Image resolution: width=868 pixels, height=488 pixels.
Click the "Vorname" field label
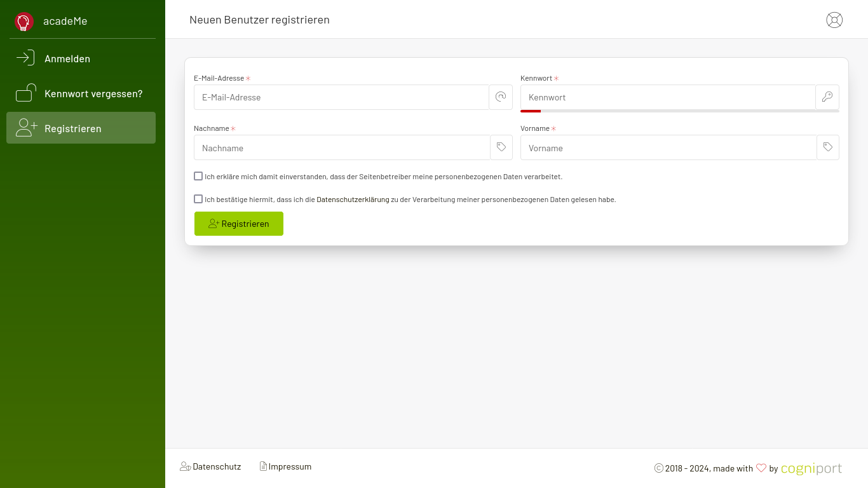(x=535, y=128)
